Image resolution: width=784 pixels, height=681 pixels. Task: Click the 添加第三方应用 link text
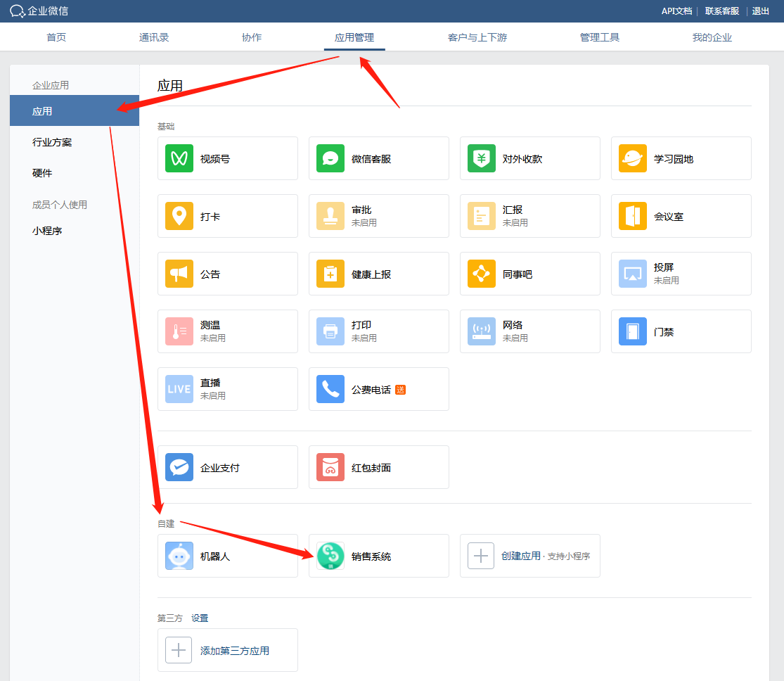click(x=235, y=651)
